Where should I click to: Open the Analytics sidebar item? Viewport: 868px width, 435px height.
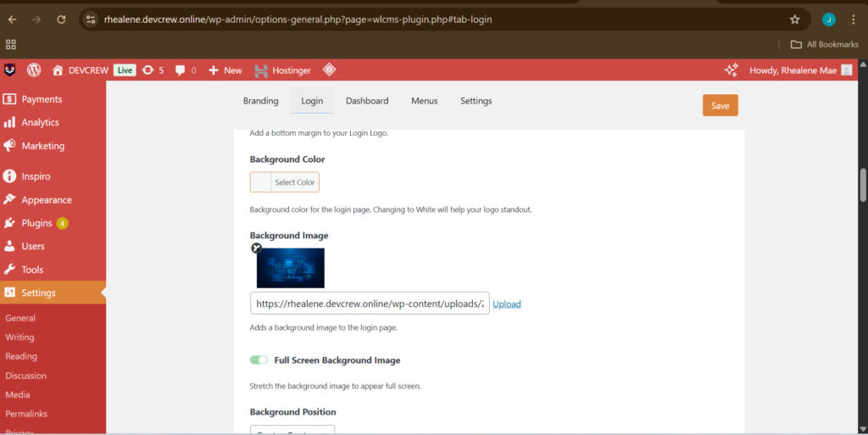40,122
